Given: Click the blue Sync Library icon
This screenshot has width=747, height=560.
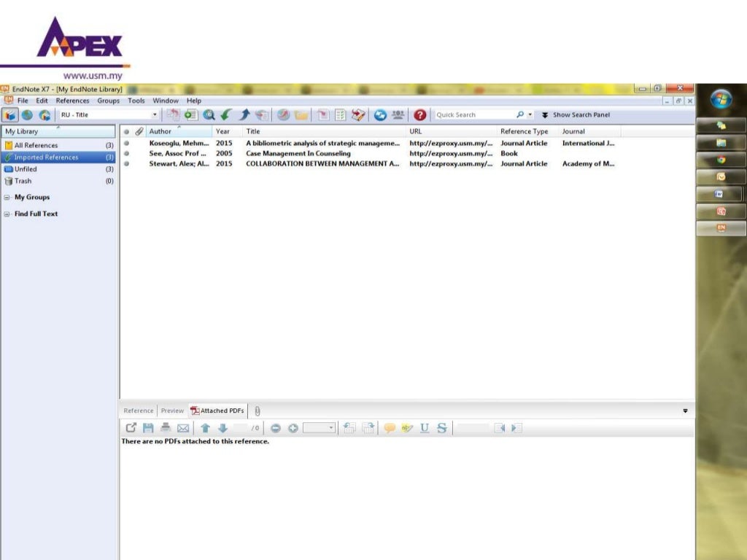Looking at the screenshot, I should [x=379, y=114].
